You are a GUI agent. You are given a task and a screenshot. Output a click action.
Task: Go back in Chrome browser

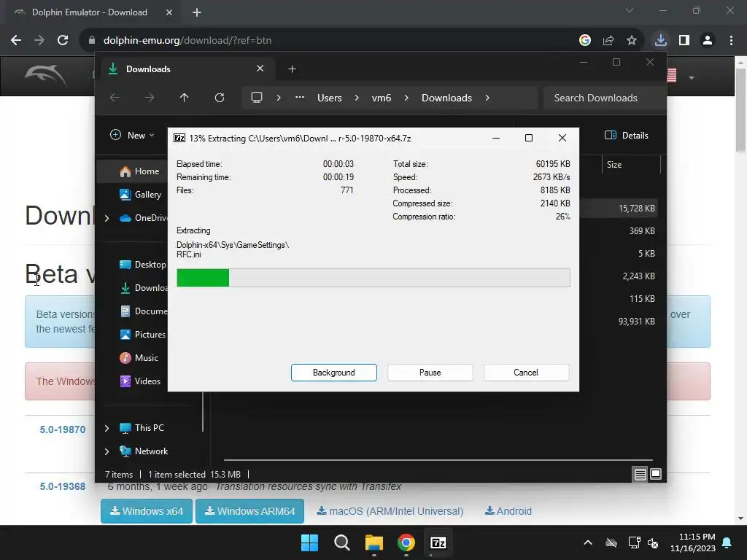[x=16, y=40]
